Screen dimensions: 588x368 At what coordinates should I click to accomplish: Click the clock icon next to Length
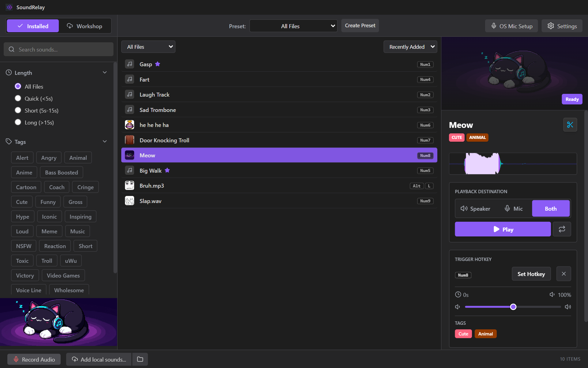tap(9, 73)
